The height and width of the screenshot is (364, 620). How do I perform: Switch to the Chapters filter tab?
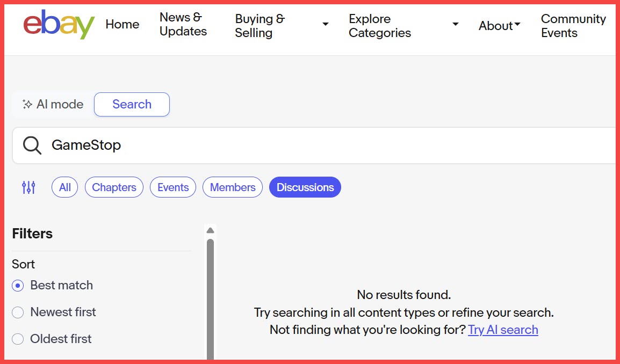pyautogui.click(x=114, y=187)
